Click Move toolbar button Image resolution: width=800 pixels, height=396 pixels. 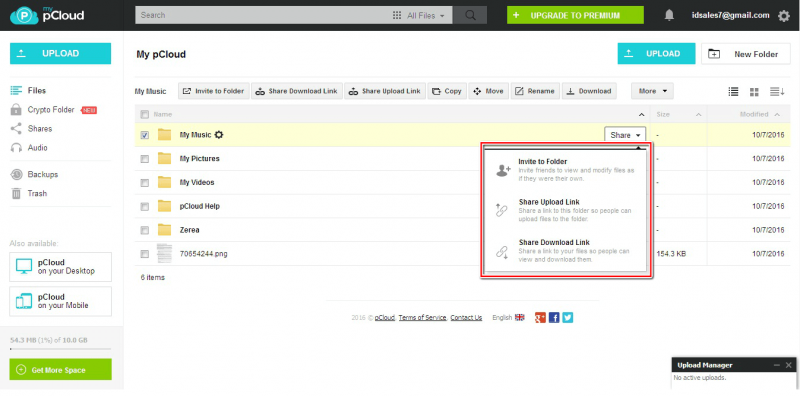488,91
